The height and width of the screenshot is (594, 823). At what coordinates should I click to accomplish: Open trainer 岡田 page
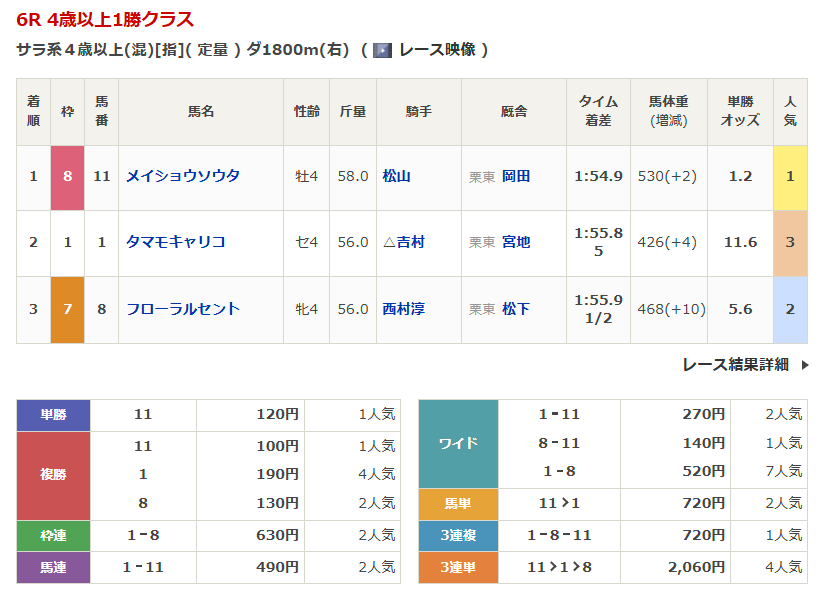tap(516, 176)
